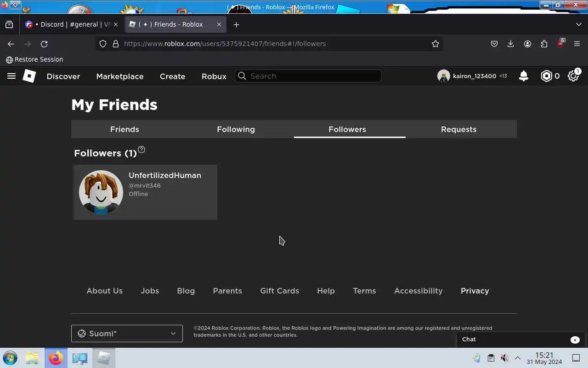
Task: Click the search magnifier icon
Action: [x=242, y=76]
